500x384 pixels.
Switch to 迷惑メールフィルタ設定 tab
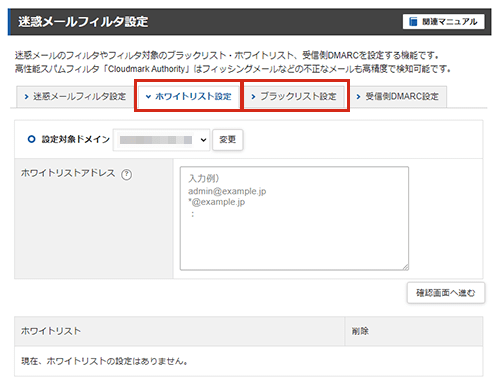[75, 97]
